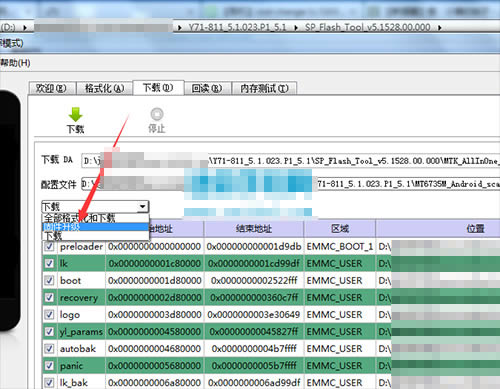500x389 pixels.
Task: Switch to the 欢迎(W) tab
Action: tap(52, 88)
